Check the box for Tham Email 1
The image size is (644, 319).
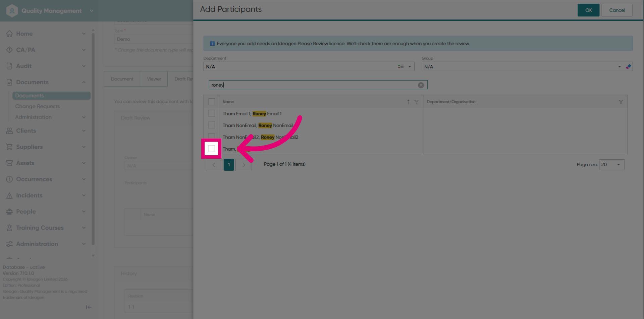(x=211, y=113)
